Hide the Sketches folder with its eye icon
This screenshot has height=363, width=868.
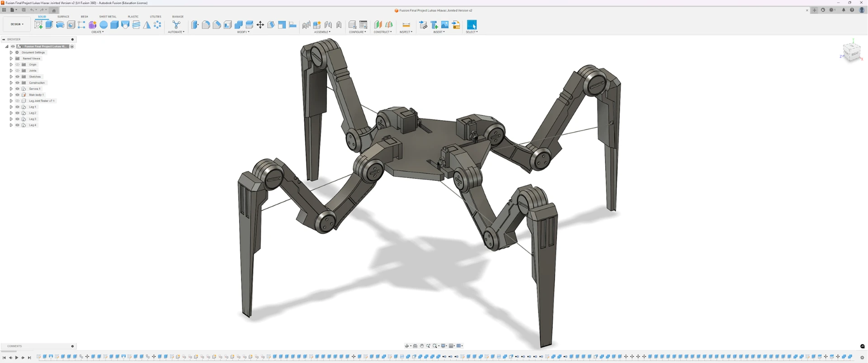18,77
